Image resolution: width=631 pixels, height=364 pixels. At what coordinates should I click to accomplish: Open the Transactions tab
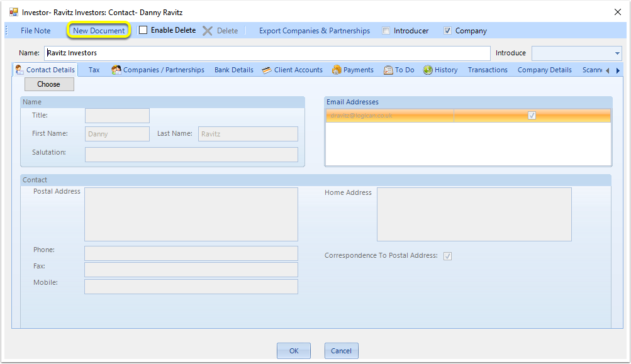[x=488, y=70]
